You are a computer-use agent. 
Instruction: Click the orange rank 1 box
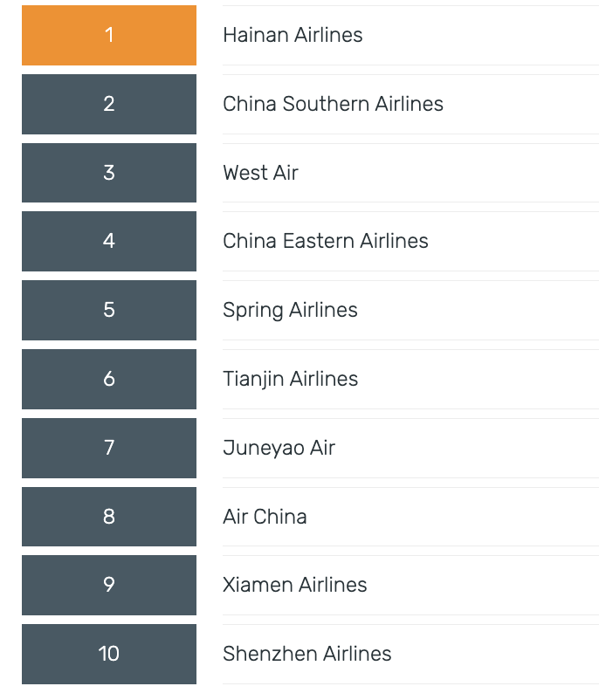[x=109, y=35]
